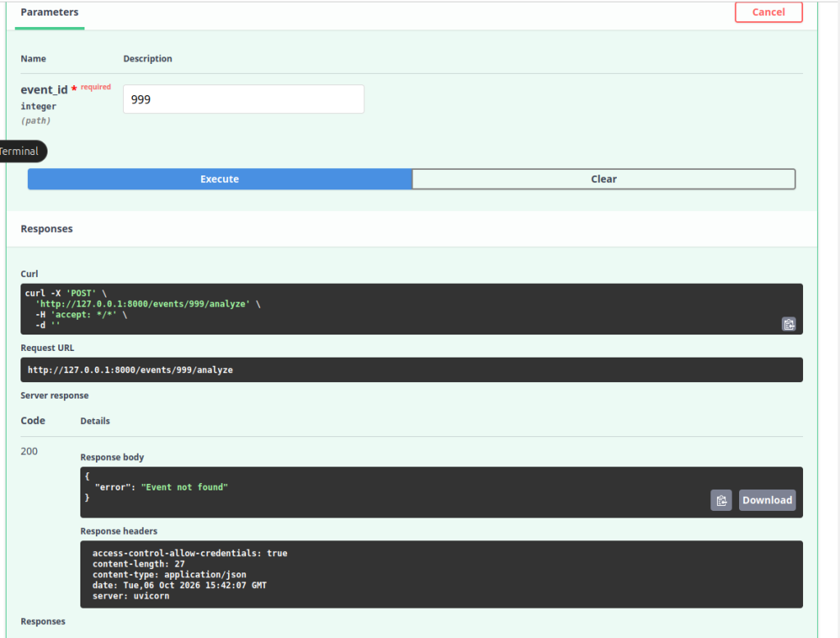Open the Terminal dock tooltip label
The width and height of the screenshot is (840, 638).
[21, 151]
